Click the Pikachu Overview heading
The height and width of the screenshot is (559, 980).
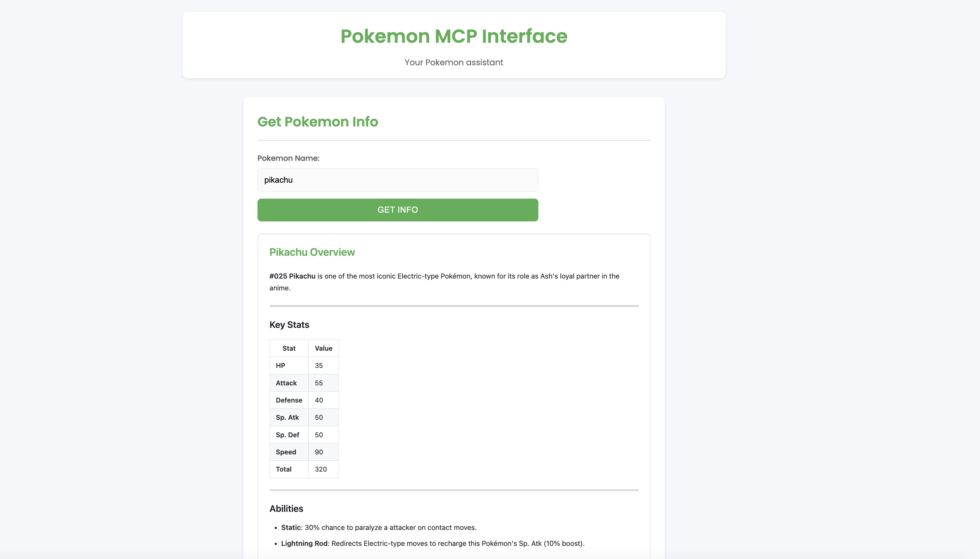coord(311,252)
